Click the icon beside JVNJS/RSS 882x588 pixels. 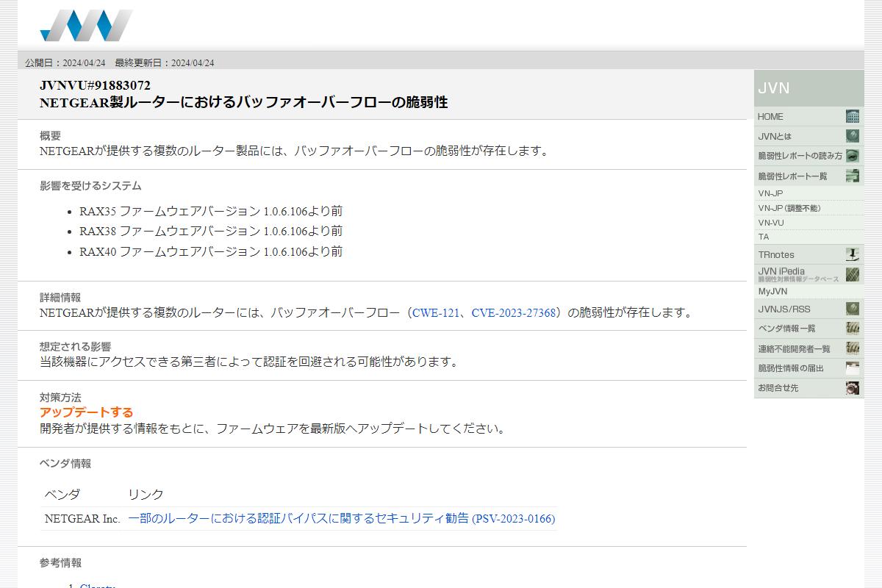click(852, 309)
